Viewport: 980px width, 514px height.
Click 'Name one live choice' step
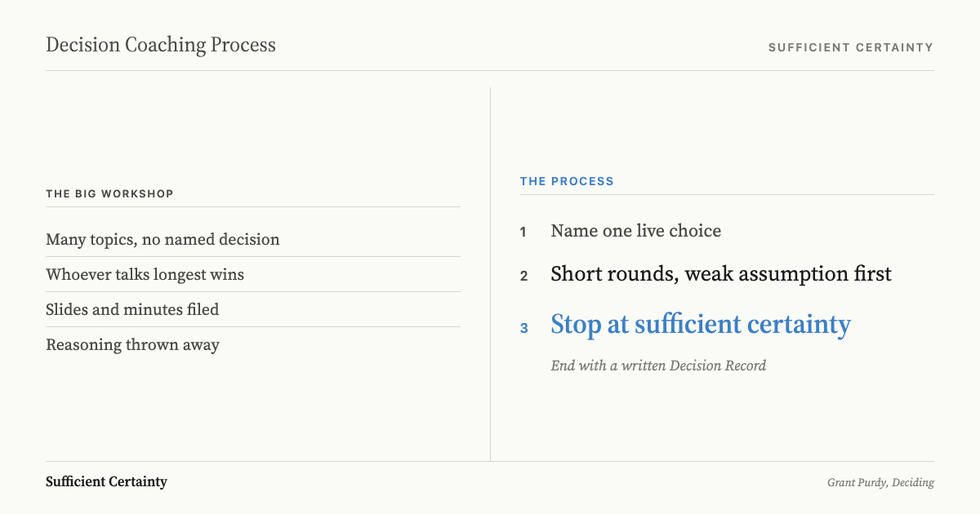(x=636, y=231)
